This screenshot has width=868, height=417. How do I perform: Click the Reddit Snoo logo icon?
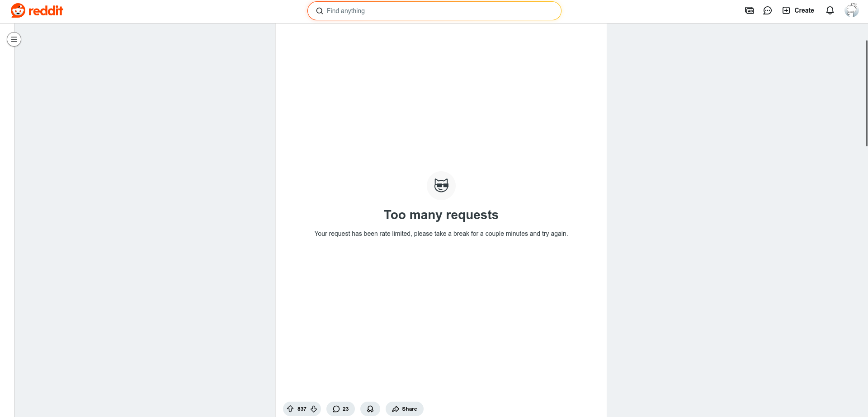[18, 10]
